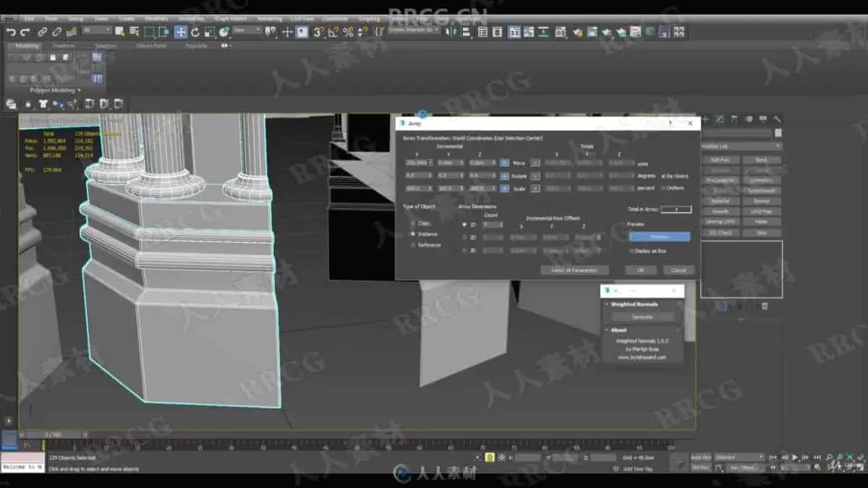Image resolution: width=868 pixels, height=488 pixels.
Task: Toggle the Percent Snap icon
Action: [348, 32]
